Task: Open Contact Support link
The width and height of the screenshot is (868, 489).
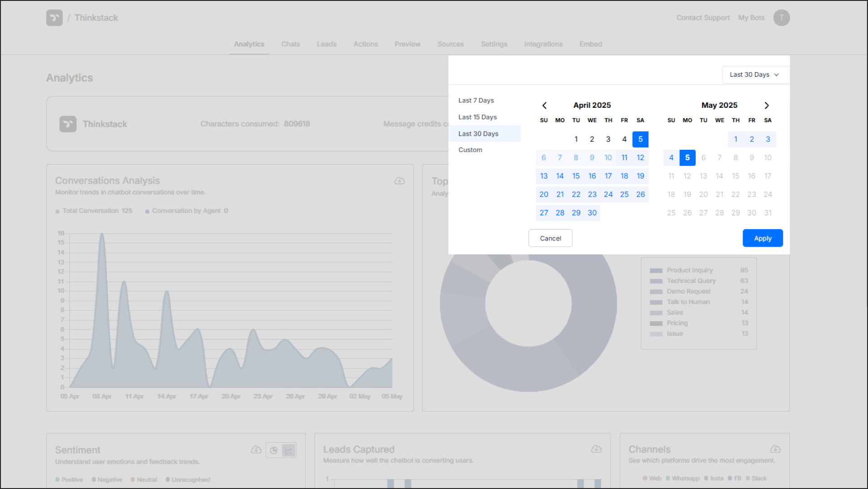Action: 703,18
